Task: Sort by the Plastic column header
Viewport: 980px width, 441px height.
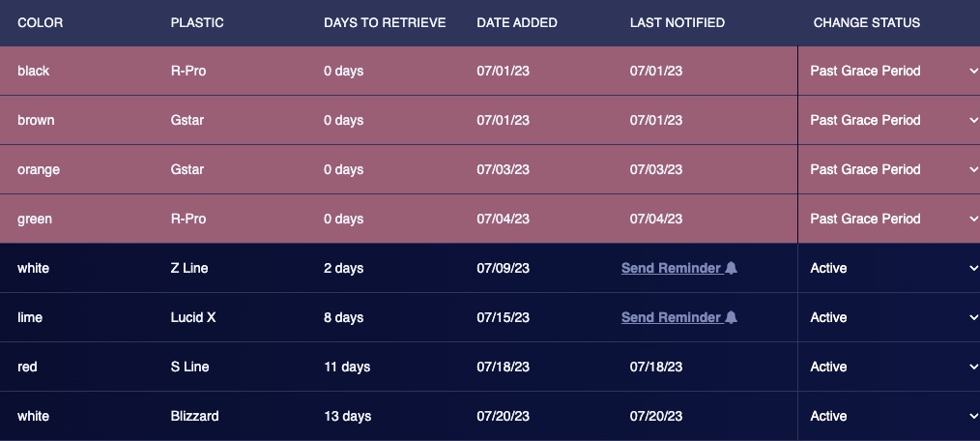Action: 197,22
